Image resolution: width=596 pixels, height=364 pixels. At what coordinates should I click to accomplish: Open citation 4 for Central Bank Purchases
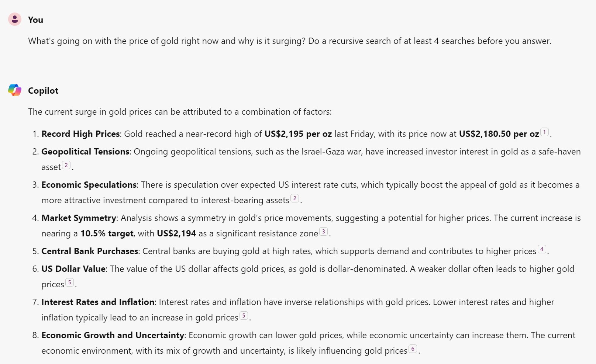(x=541, y=249)
